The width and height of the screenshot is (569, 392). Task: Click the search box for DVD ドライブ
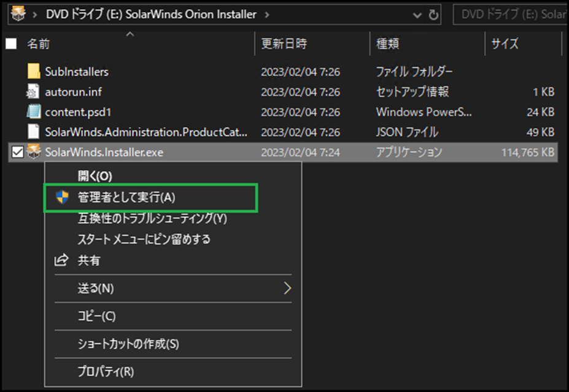coord(511,15)
